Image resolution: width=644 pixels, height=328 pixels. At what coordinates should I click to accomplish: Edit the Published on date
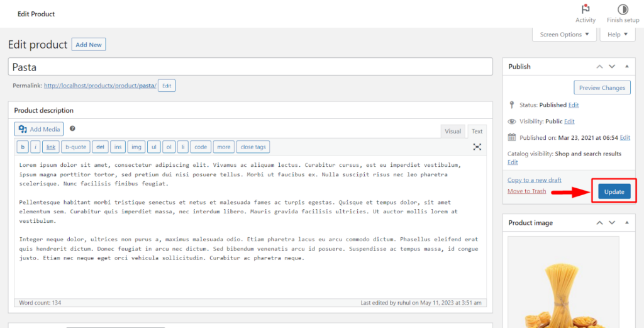tap(625, 137)
